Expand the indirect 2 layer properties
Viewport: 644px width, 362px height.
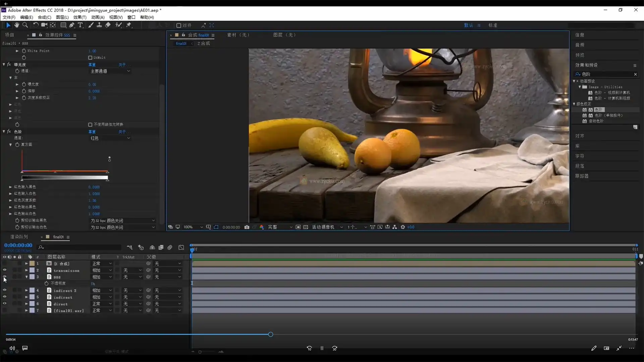click(26, 291)
